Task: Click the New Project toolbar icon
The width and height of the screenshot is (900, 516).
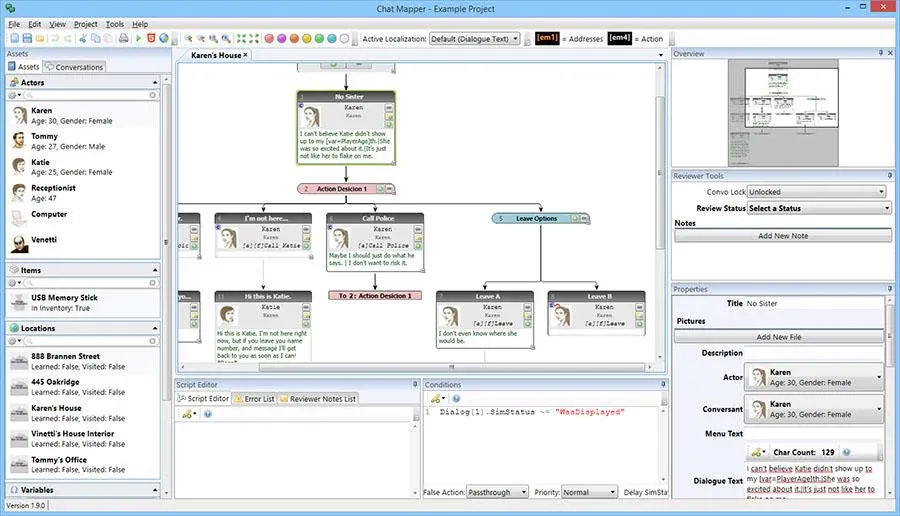Action: click(14, 38)
